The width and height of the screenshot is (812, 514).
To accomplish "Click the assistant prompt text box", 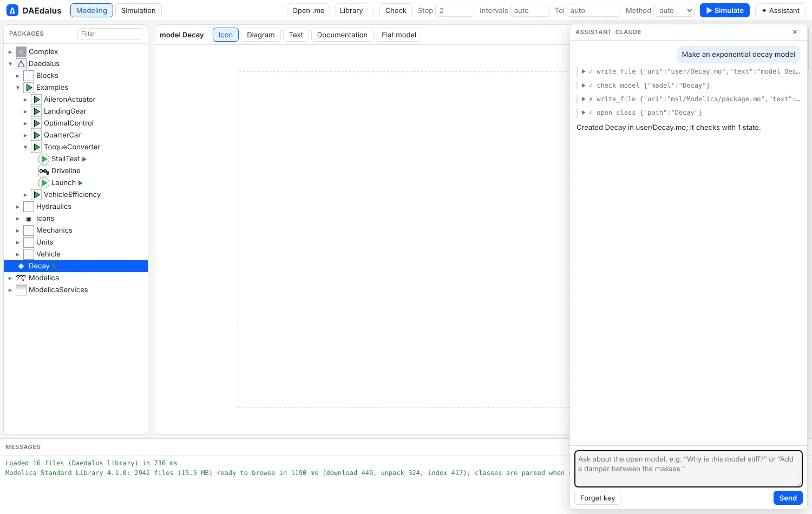I will [x=689, y=469].
